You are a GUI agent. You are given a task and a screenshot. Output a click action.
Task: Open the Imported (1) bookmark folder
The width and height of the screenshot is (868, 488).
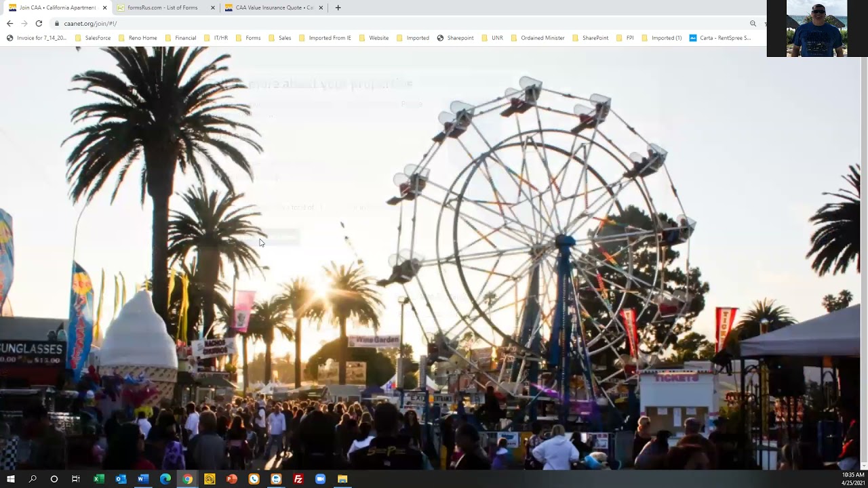point(662,38)
